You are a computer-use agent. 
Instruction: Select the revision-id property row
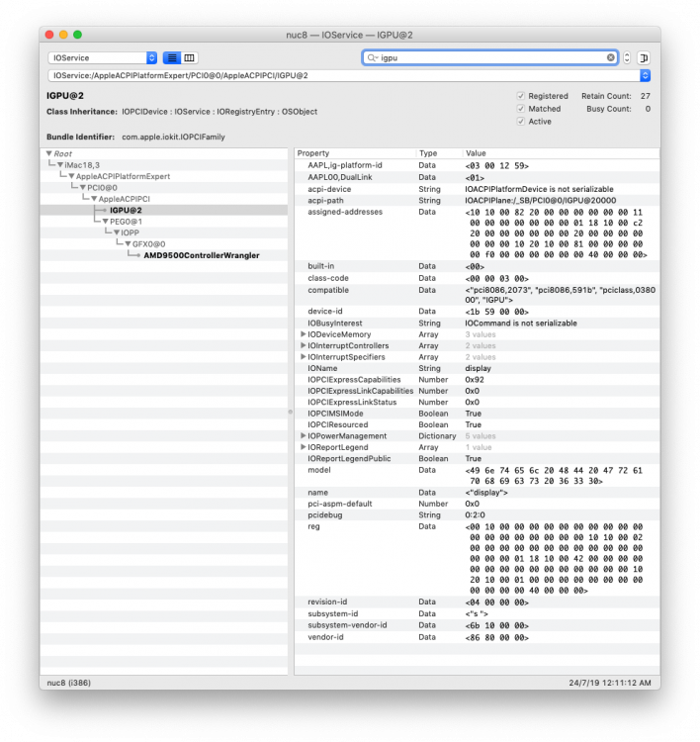point(477,603)
